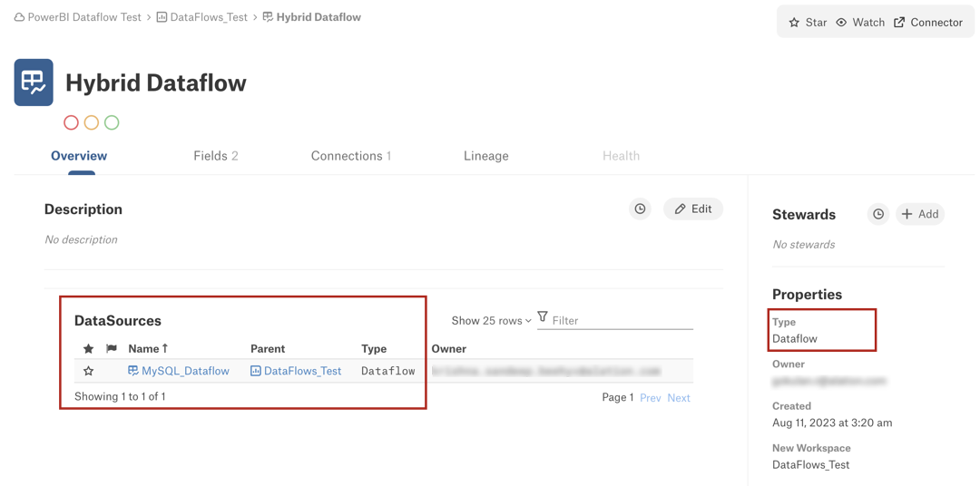Open the MySQL_Dataflow link
This screenshot has width=980, height=486.
[x=179, y=371]
